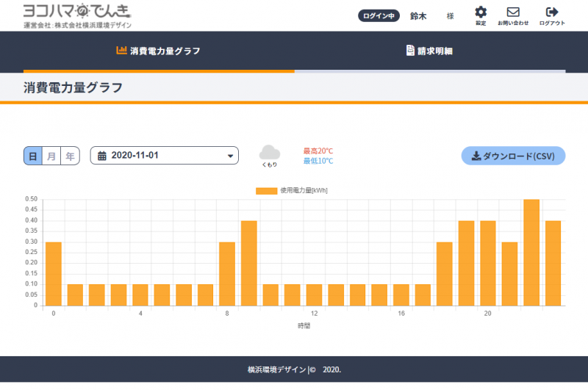Image resolution: width=588 pixels, height=390 pixels.
Task: Open the お問い合わせ envelope icon
Action: tap(513, 12)
